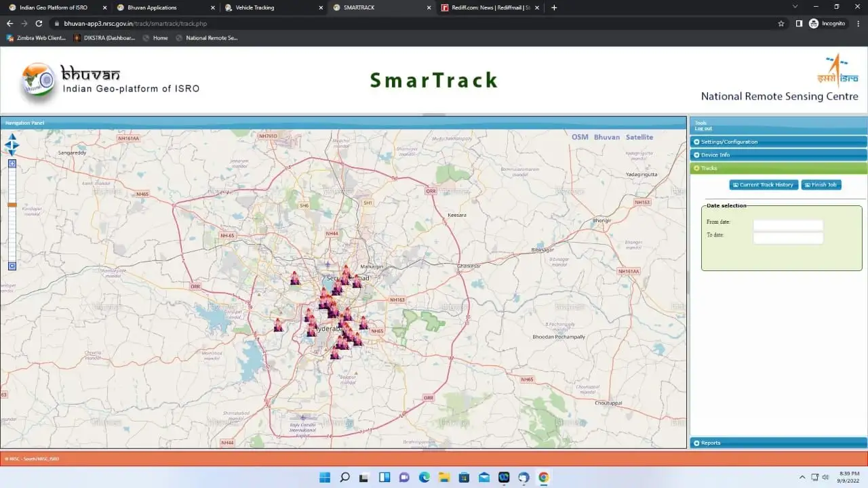Click the Current Track History button

(763, 184)
